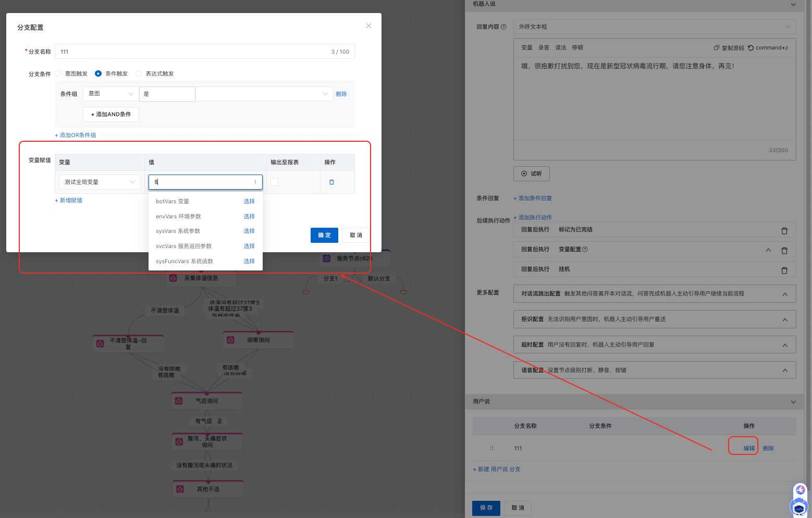Select the 意图触发 radio option
Screen dimensions: 812x518
tap(58, 74)
